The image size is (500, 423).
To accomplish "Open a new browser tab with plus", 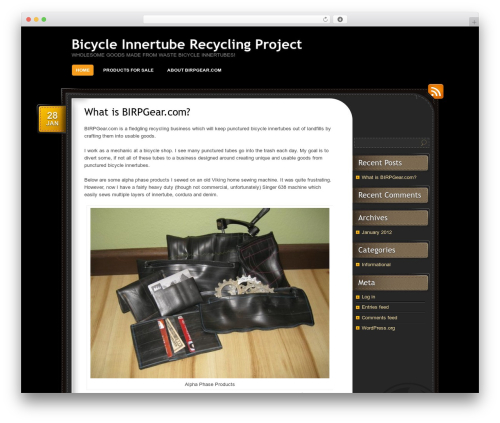I will point(474,22).
